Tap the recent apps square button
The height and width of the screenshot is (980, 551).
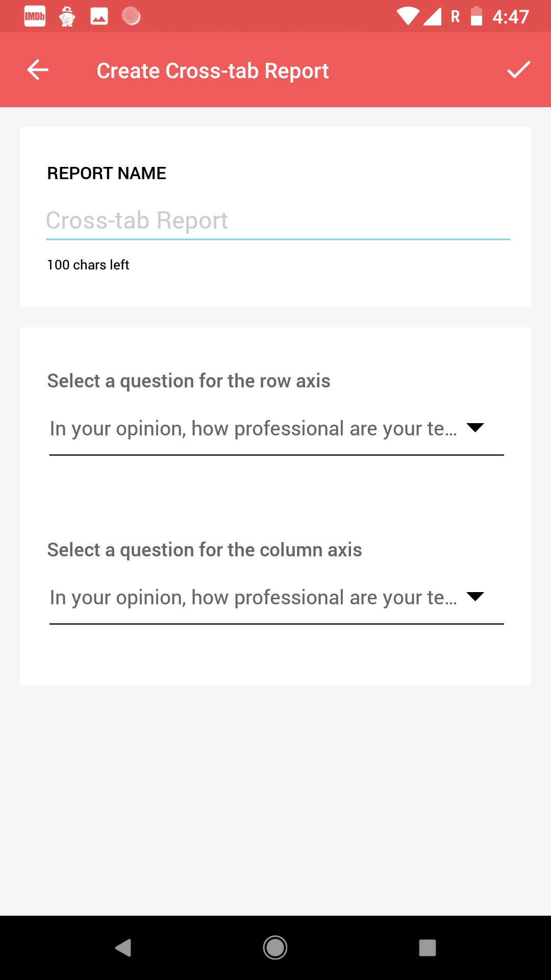[x=427, y=947]
